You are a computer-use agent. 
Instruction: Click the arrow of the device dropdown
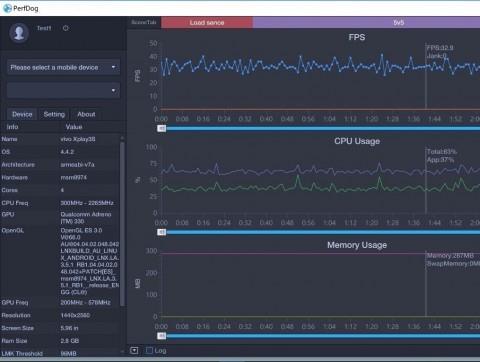click(x=113, y=67)
